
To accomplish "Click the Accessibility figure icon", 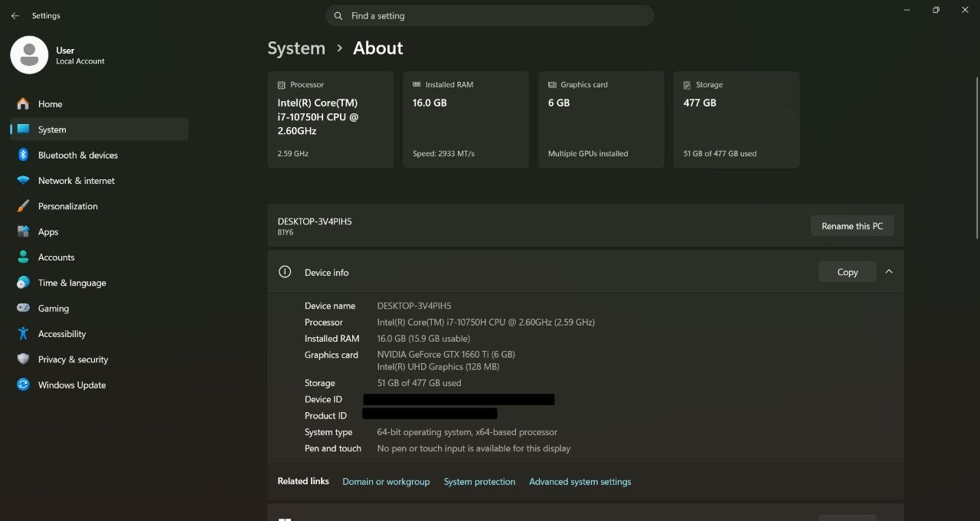I will click(x=23, y=333).
